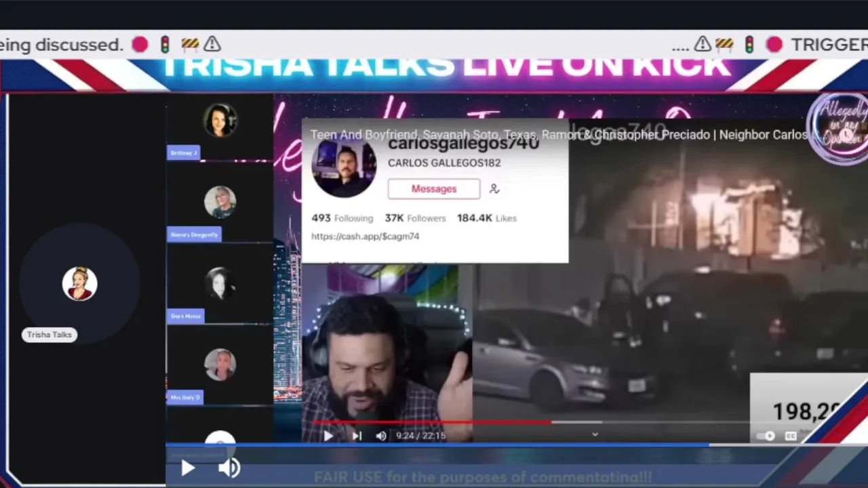This screenshot has height=488, width=868.
Task: Expand the chevron below YouTube progress bar
Action: pyautogui.click(x=595, y=434)
